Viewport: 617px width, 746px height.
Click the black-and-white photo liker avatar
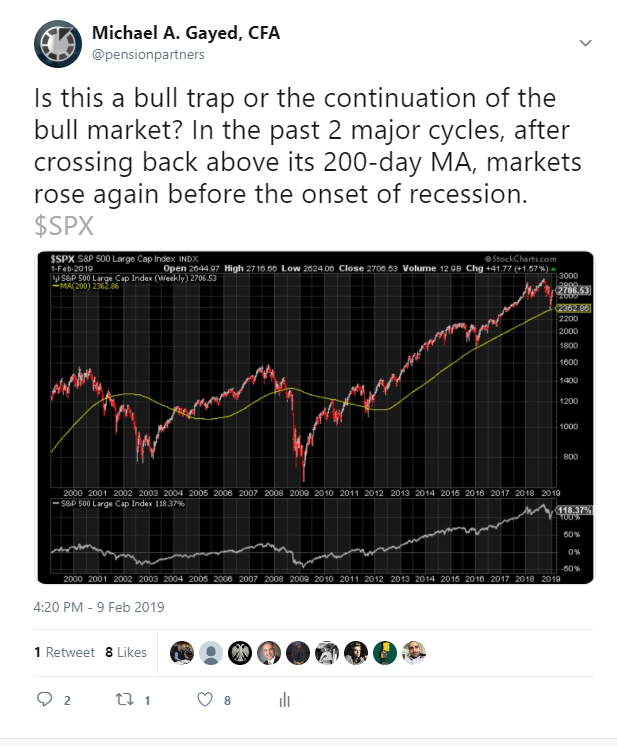point(327,652)
